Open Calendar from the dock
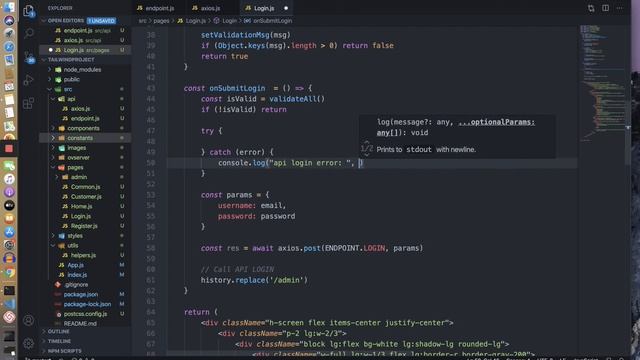Image resolution: width=640 pixels, height=360 pixels. [x=9, y=86]
